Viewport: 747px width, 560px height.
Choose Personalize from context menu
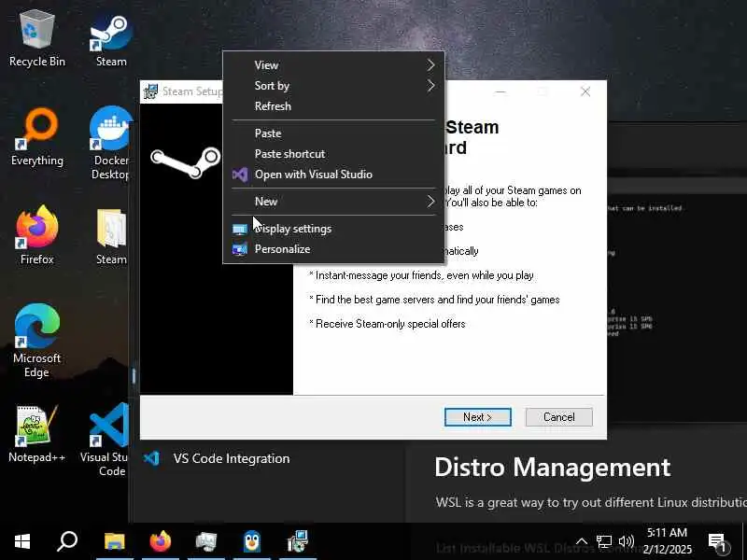pyautogui.click(x=333, y=249)
